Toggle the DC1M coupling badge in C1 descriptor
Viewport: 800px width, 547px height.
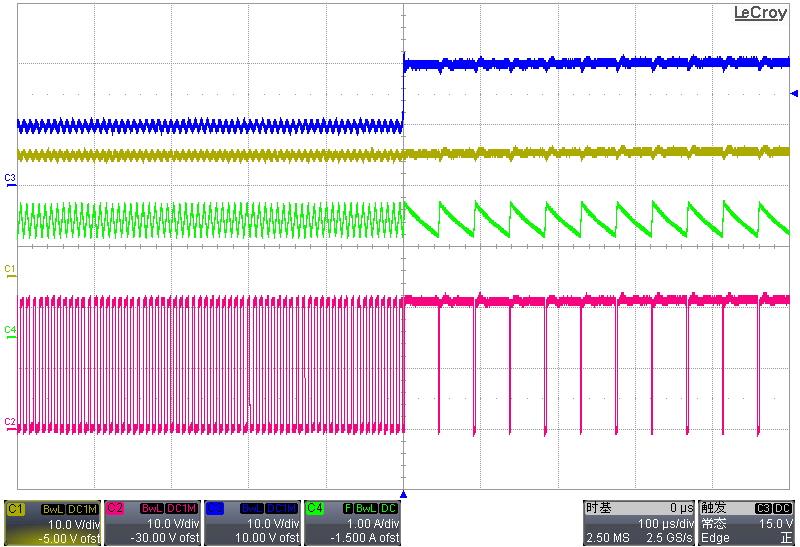83,509
